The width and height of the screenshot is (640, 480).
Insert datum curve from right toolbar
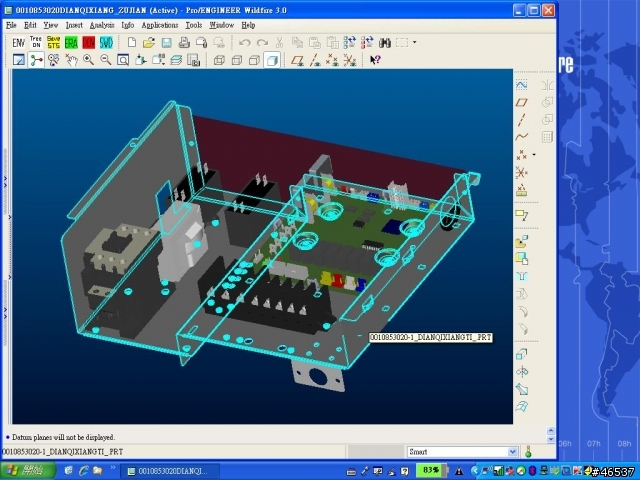(x=522, y=137)
